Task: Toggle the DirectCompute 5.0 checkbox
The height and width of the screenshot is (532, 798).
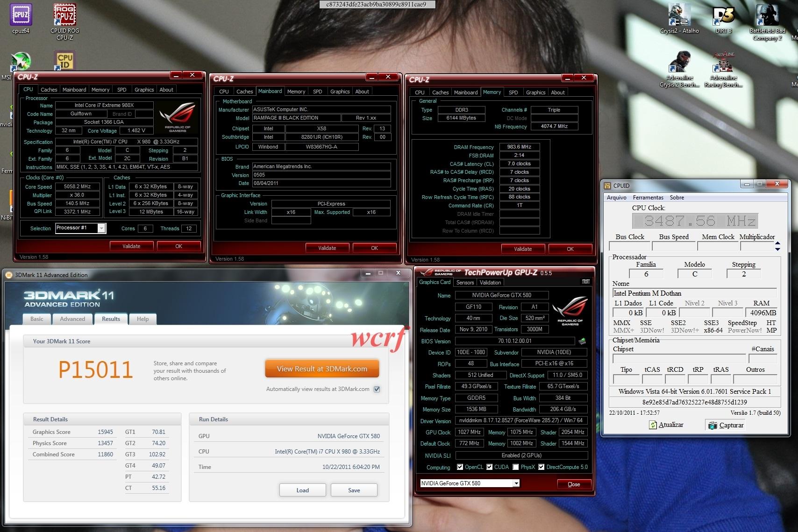Action: point(541,467)
